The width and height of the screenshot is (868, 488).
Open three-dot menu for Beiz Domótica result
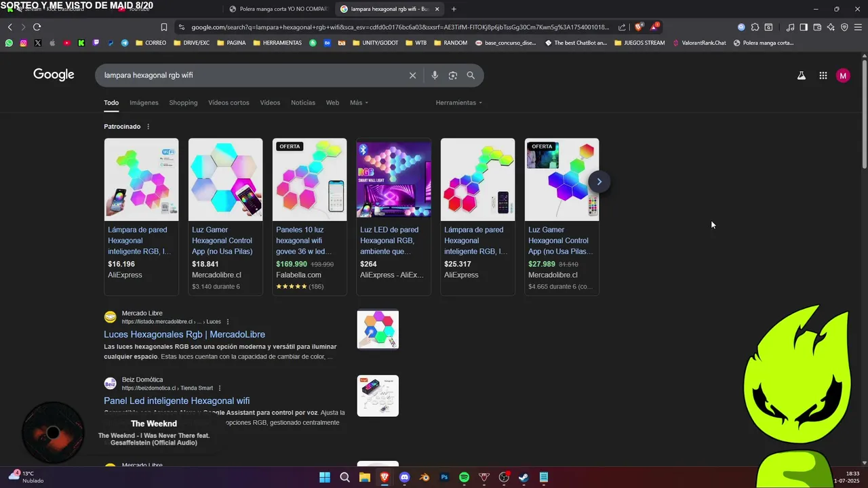click(220, 388)
